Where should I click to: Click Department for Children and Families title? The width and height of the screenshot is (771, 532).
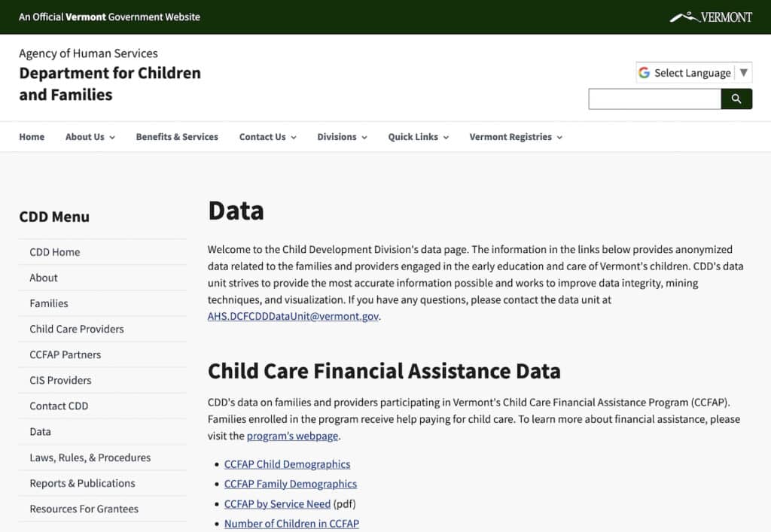coord(110,84)
